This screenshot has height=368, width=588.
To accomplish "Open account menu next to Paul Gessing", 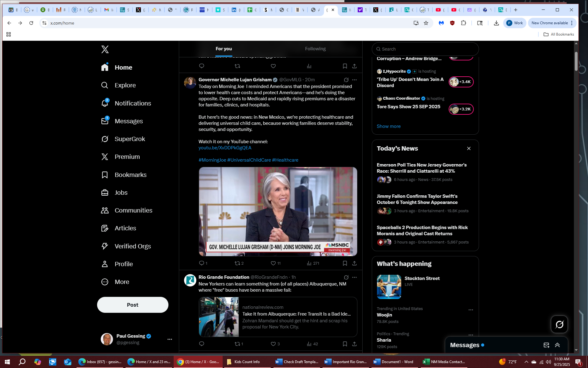I will click(x=170, y=339).
